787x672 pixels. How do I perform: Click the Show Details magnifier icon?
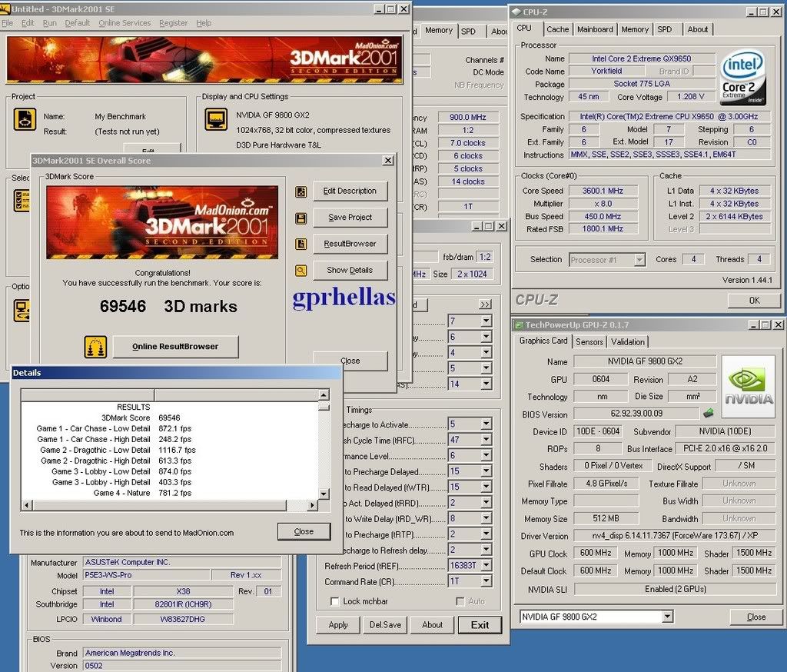tap(301, 271)
